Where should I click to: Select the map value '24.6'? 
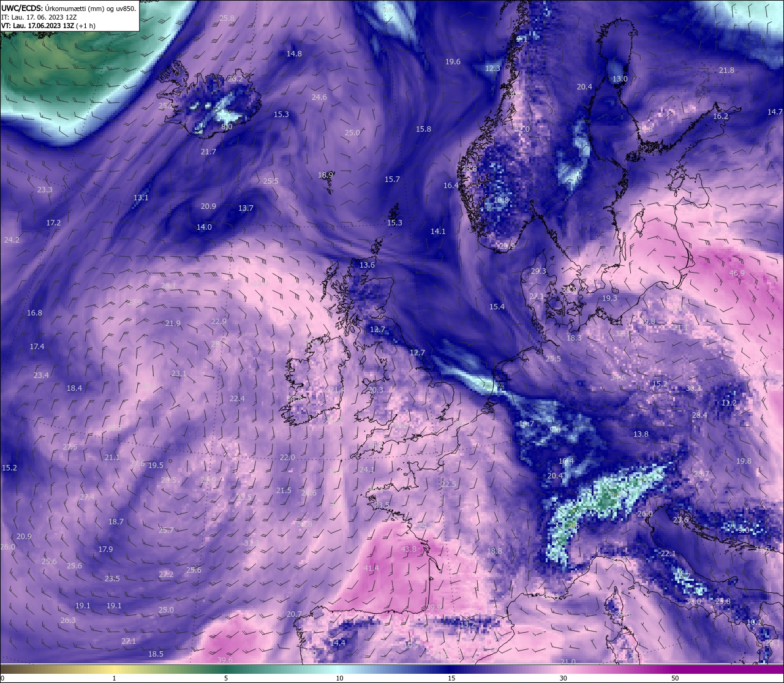pos(319,97)
